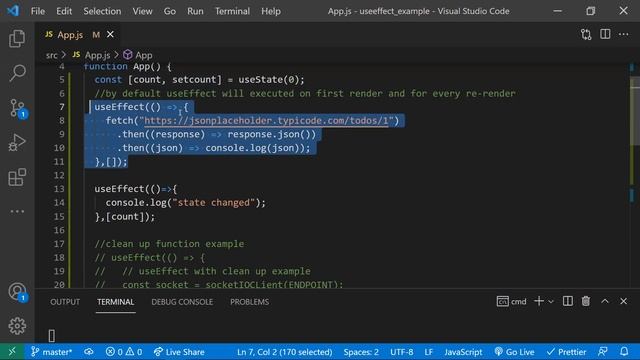
Task: Close the App.js tab
Action: (110, 35)
